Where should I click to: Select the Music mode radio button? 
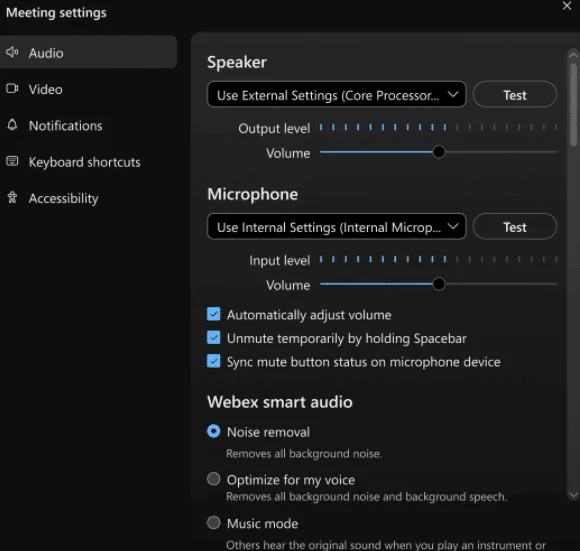pyautogui.click(x=213, y=523)
